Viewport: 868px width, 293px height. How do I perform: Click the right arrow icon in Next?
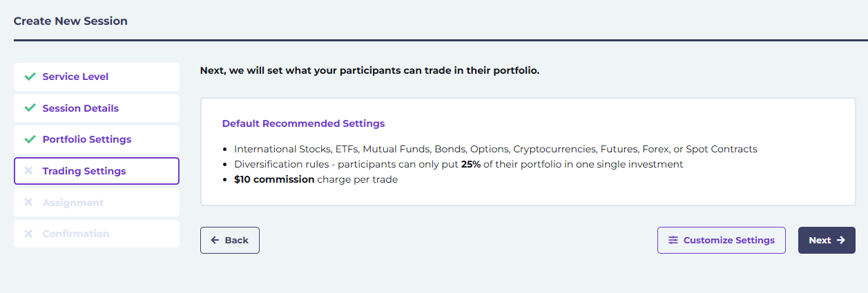tap(840, 241)
